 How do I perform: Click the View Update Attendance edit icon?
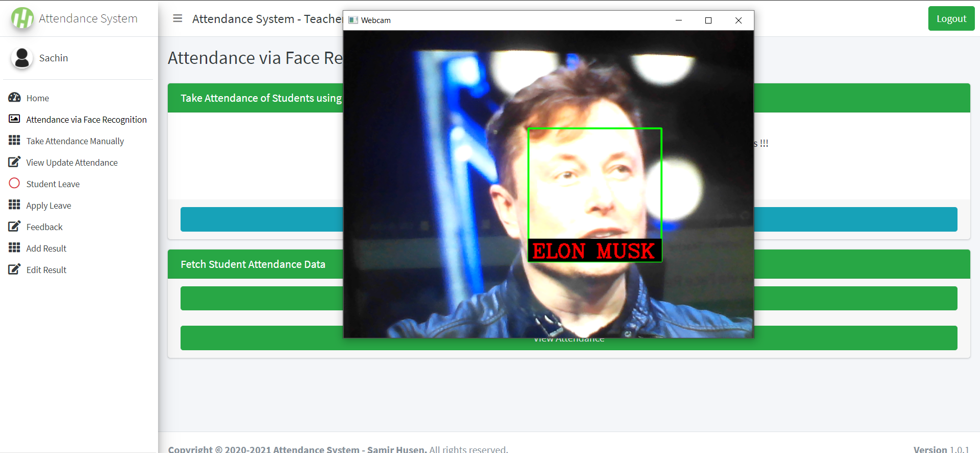click(14, 162)
